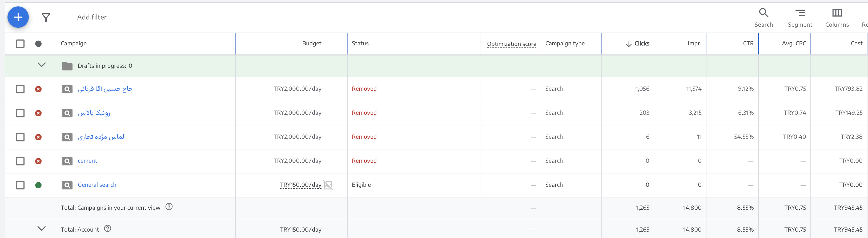Viewport: 868px width, 238px height.
Task: Open help icon beside Total: Account
Action: point(107,229)
